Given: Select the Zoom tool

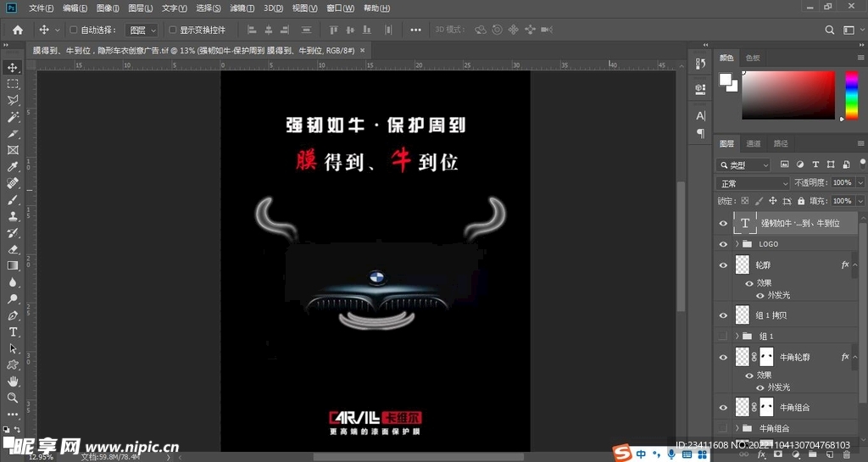Looking at the screenshot, I should coord(12,398).
